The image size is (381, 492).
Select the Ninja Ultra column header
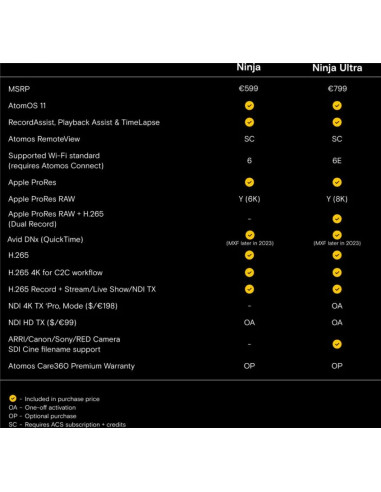[337, 68]
